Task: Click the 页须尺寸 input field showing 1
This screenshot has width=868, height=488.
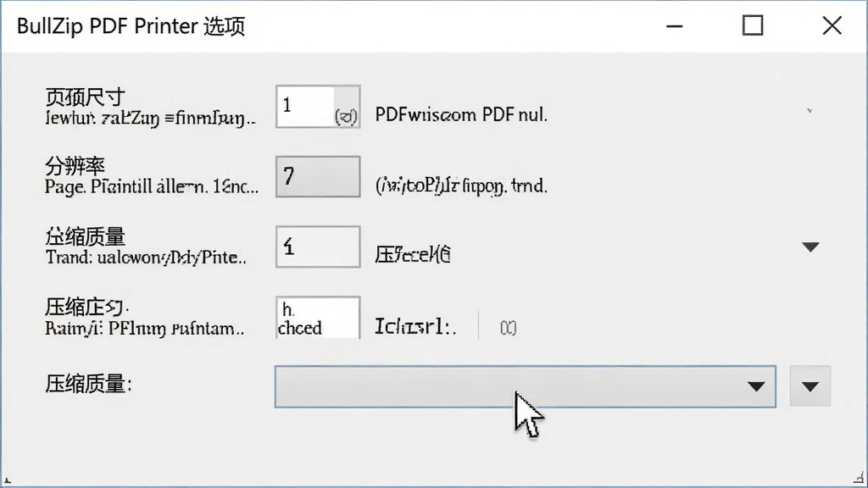Action: [x=318, y=107]
